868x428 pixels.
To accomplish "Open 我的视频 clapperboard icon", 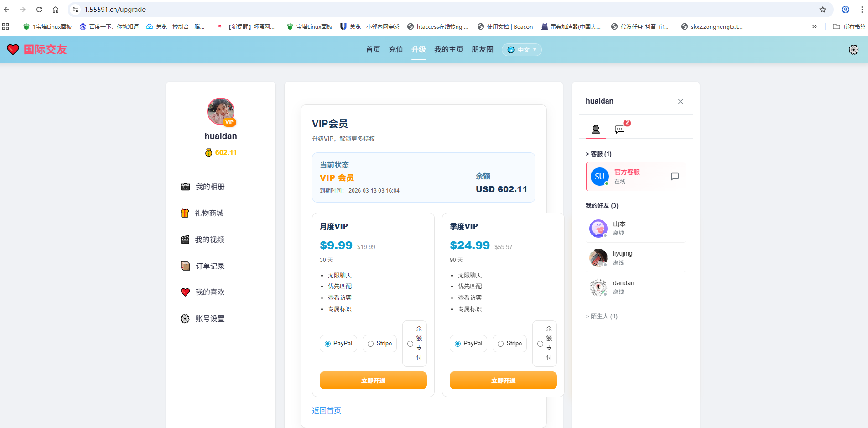I will click(185, 240).
